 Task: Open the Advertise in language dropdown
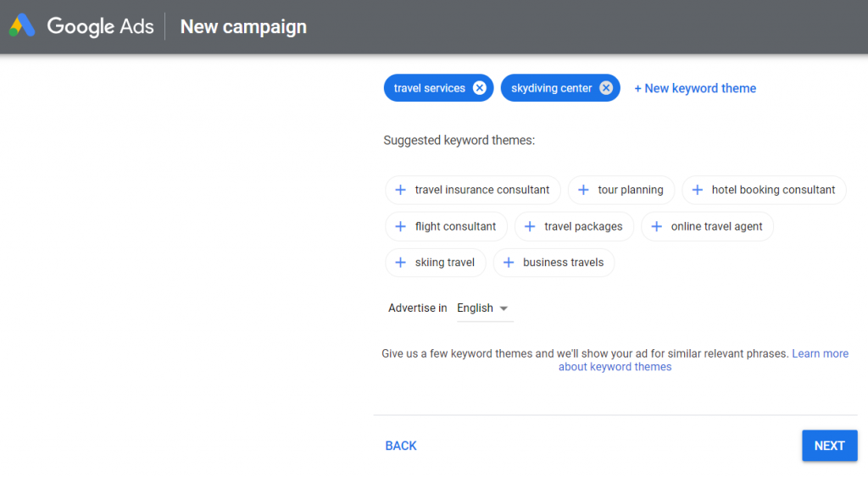484,308
